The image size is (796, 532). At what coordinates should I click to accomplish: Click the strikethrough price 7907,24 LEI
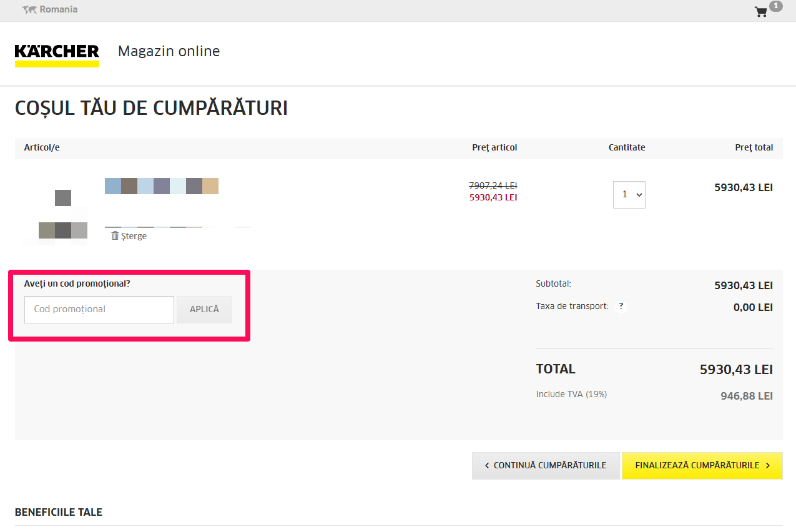pos(493,185)
